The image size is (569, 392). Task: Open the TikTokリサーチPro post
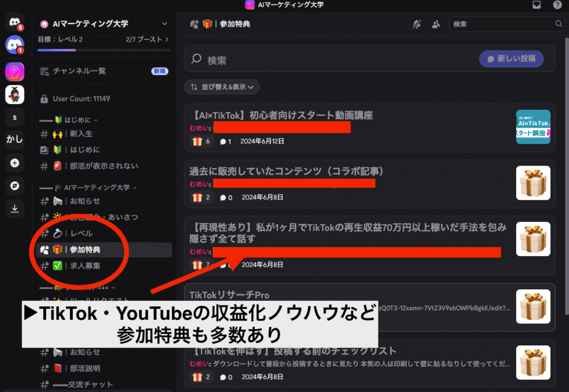[370, 307]
